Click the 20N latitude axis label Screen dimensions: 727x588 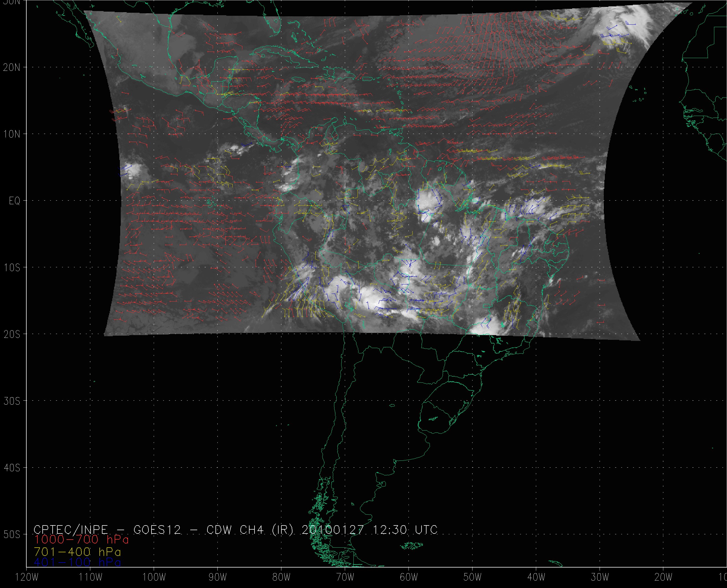coord(12,68)
